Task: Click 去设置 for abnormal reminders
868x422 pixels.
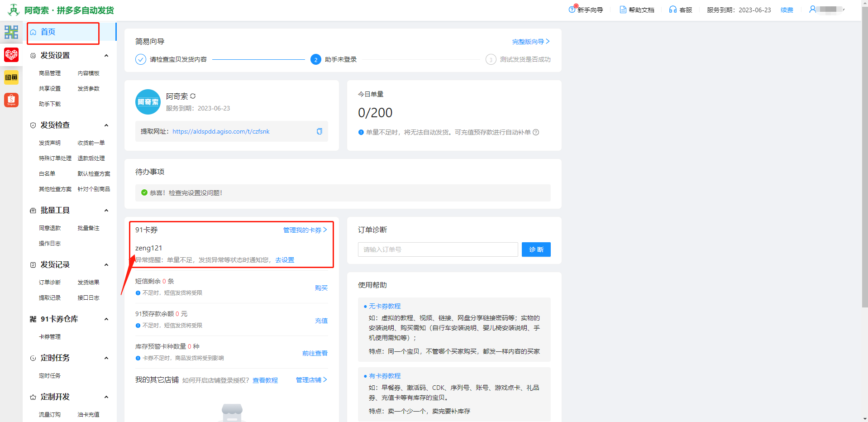Action: coord(285,260)
